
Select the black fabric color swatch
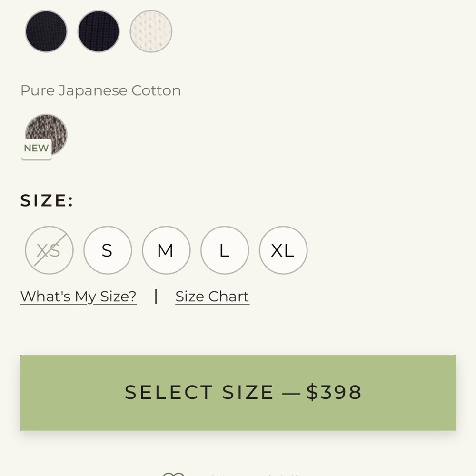pyautogui.click(x=46, y=31)
